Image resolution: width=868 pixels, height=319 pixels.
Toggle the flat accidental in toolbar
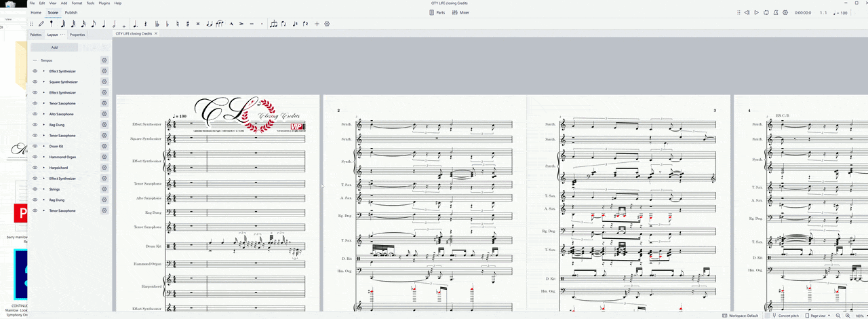[x=167, y=24]
